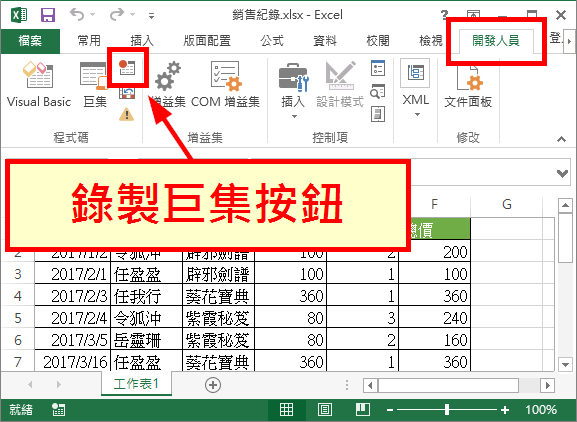Select row 3 header
Image resolution: width=577 pixels, height=422 pixels.
(x=18, y=274)
